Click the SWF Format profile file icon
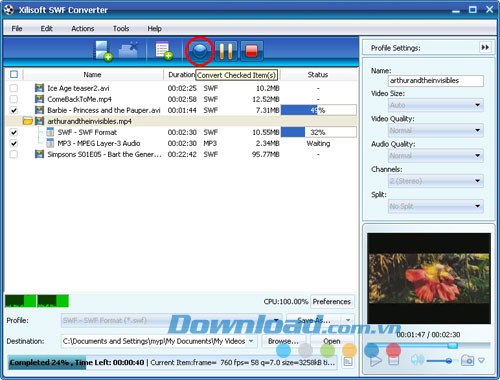 point(50,132)
